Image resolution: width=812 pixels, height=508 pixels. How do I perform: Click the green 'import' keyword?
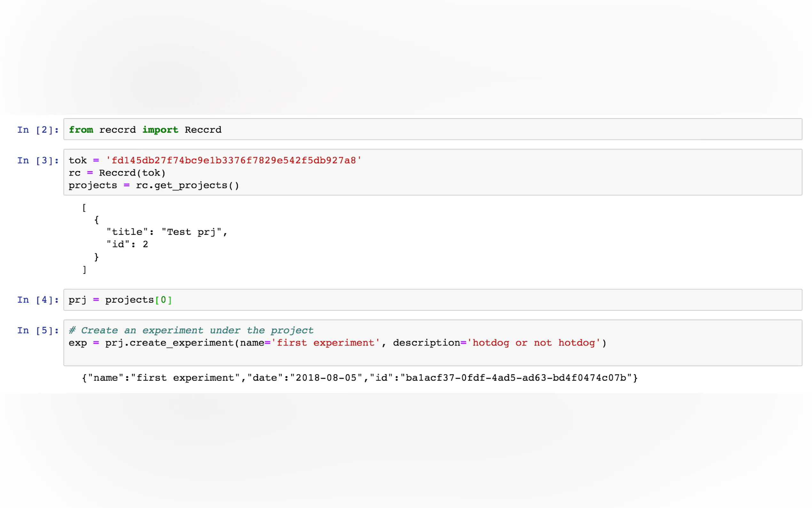pyautogui.click(x=160, y=130)
